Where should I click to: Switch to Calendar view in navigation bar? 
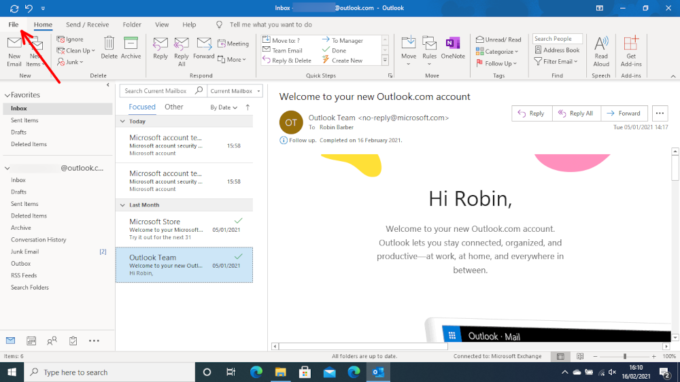[x=31, y=341]
